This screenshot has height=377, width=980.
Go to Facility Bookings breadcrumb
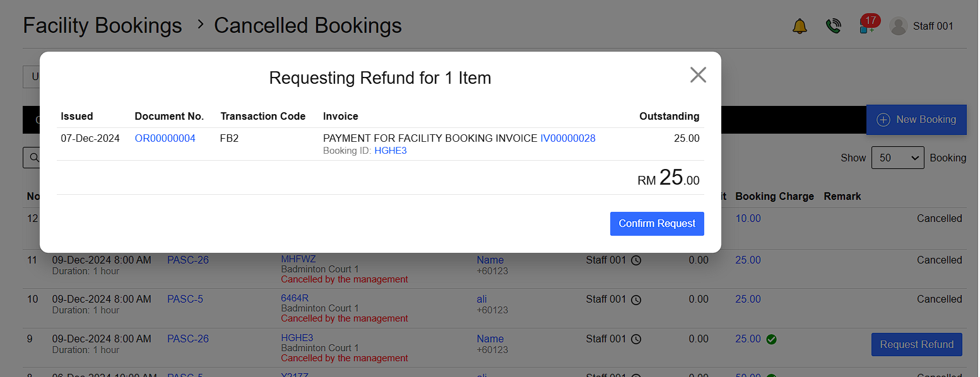coord(102,26)
